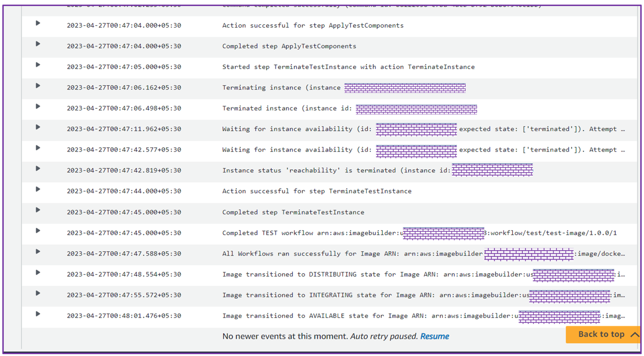
Task: Expand 'Action successful for step TerminateTestInstance' row
Action: tap(38, 189)
